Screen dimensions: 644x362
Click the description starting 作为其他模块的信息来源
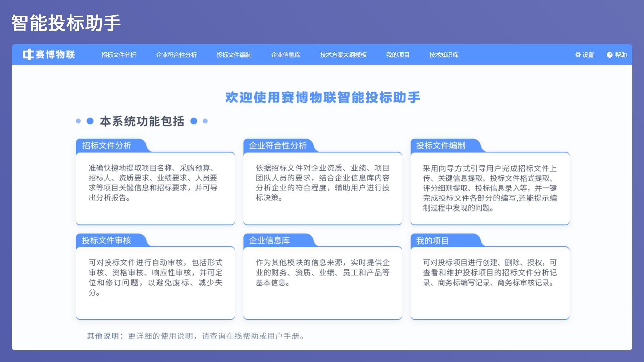point(323,273)
